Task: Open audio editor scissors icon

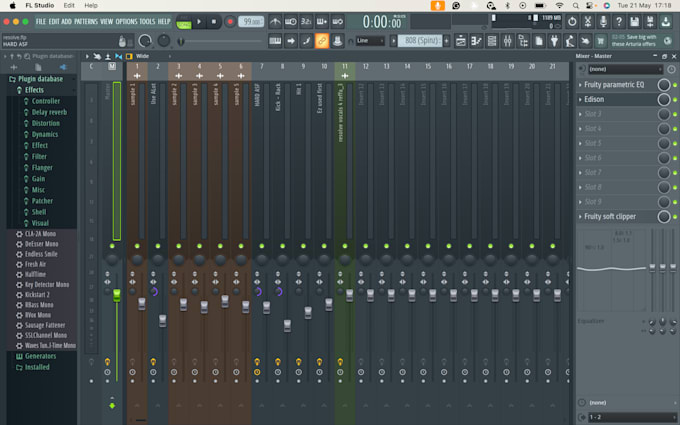Action: [x=588, y=21]
